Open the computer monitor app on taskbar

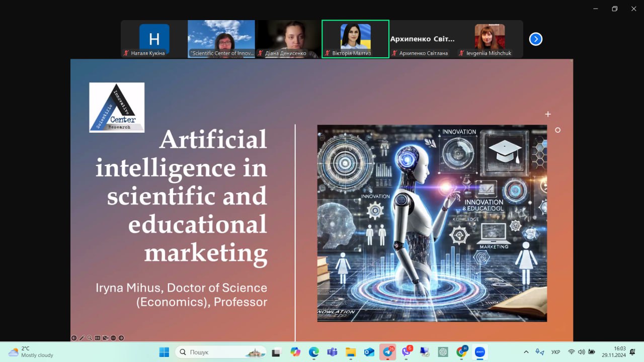(425, 352)
